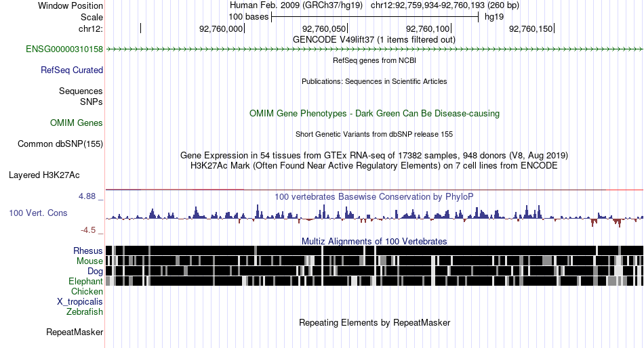Image resolution: width=644 pixels, height=348 pixels.
Task: Click the GTEx Gene Expression track title
Action: (x=374, y=156)
